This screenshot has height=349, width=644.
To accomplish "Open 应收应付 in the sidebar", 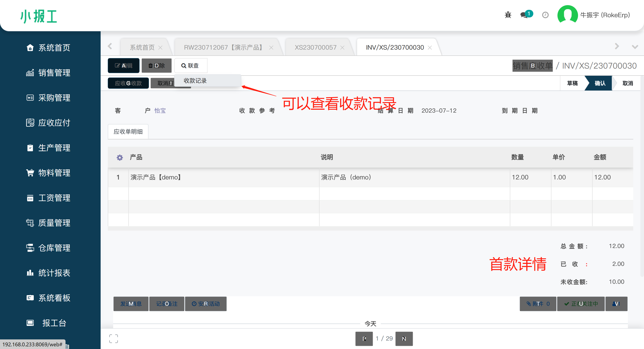I will [54, 123].
